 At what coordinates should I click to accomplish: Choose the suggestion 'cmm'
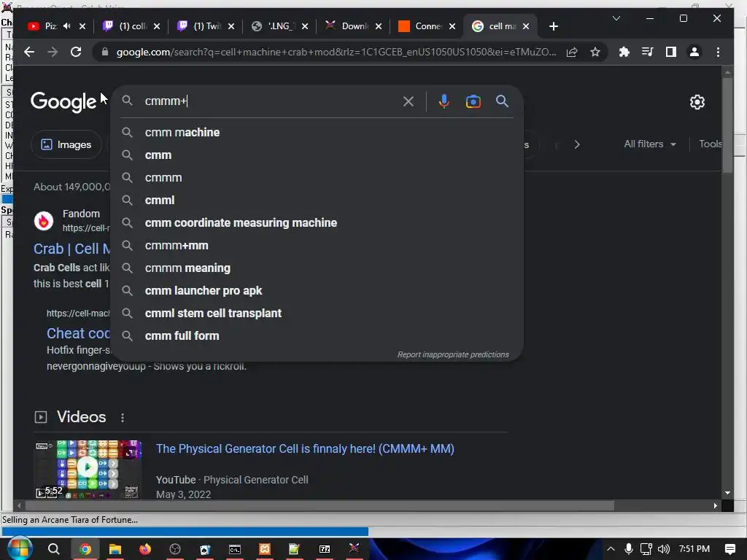point(317,155)
